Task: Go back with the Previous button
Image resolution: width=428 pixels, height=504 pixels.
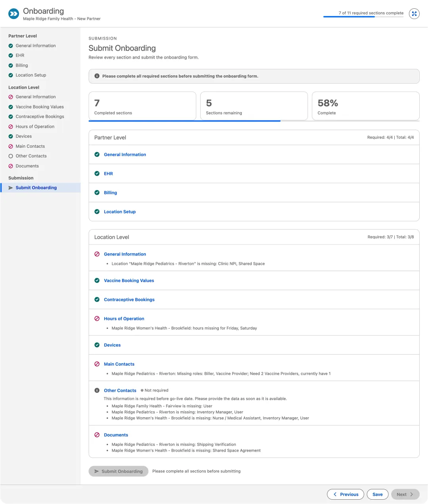Action: point(346,494)
